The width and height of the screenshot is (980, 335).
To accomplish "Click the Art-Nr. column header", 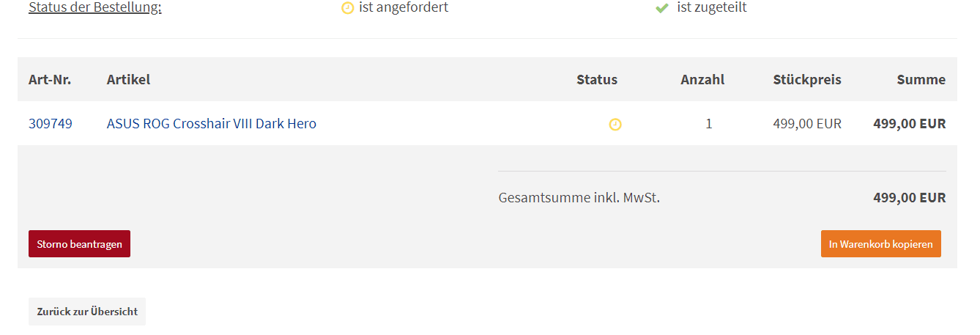I will pyautogui.click(x=50, y=80).
